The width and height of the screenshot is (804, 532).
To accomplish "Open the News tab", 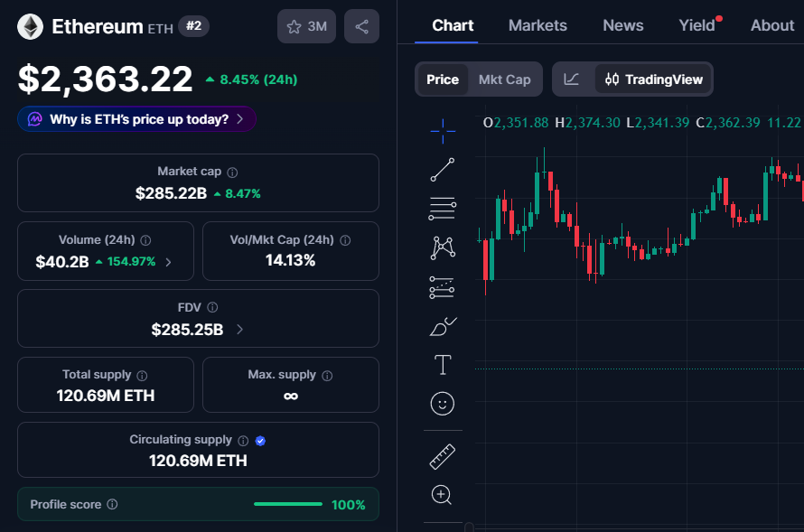I will pos(622,25).
